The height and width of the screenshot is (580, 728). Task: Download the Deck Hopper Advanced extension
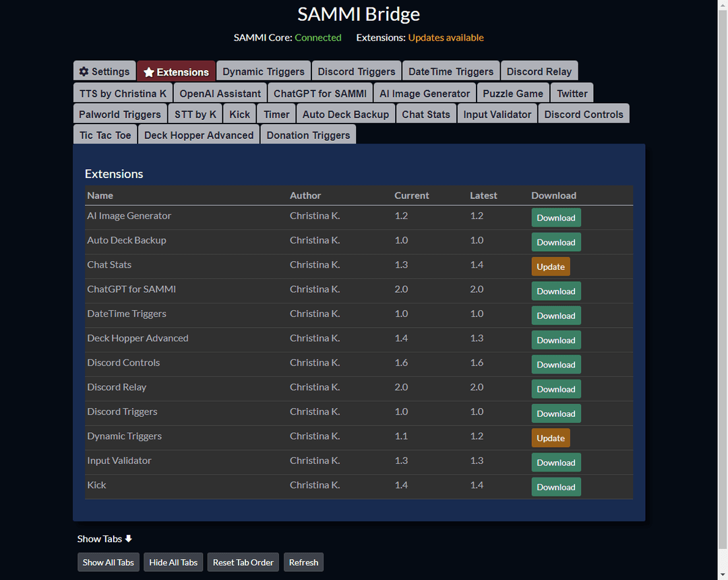click(555, 341)
